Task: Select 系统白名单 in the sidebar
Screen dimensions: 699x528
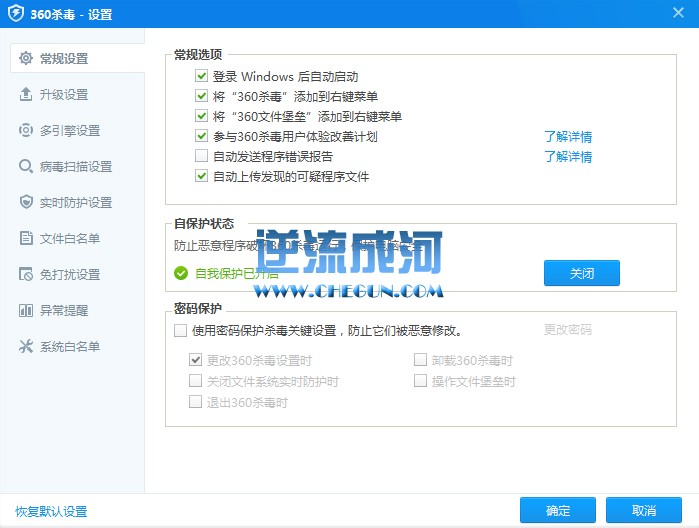Action: [x=72, y=346]
